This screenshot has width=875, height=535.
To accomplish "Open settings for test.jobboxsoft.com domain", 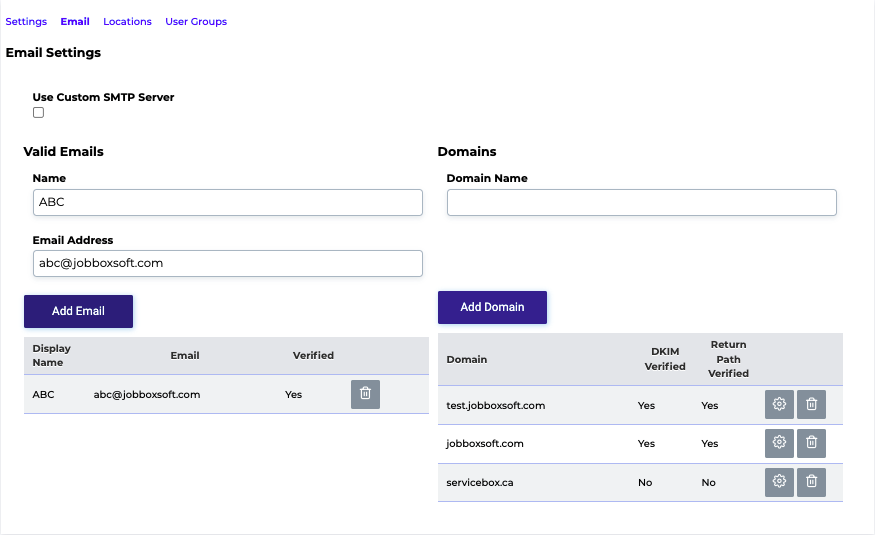I will [779, 404].
